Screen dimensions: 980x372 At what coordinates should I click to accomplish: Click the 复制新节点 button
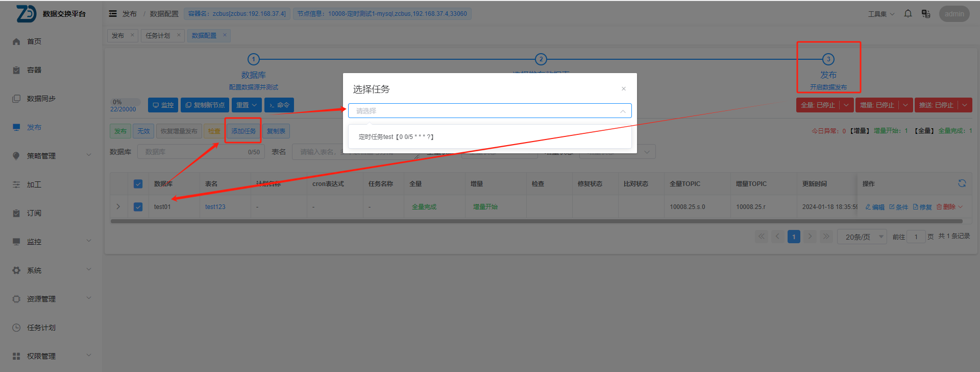pos(205,105)
